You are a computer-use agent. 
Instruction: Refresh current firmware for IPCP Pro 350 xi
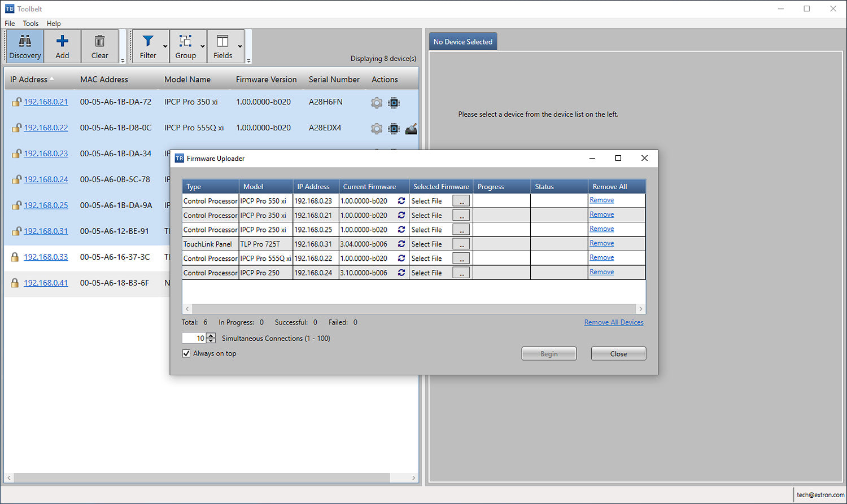pyautogui.click(x=401, y=215)
